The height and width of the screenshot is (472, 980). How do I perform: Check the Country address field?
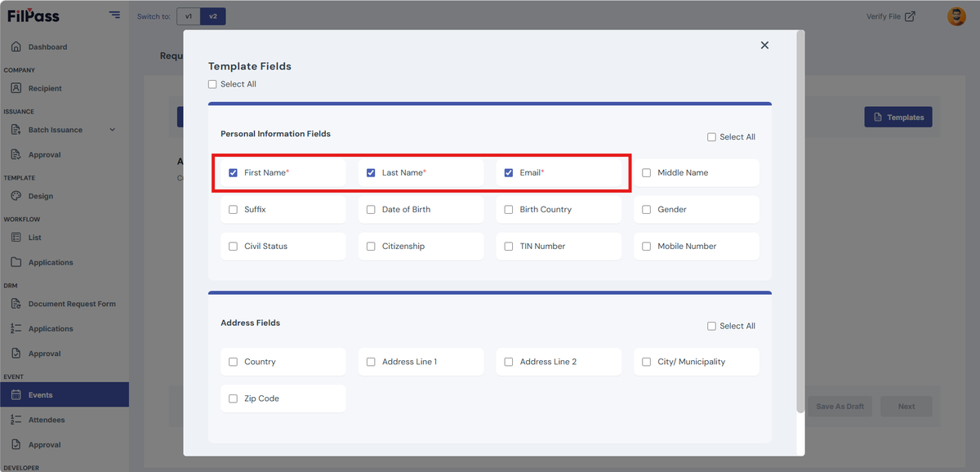234,362
